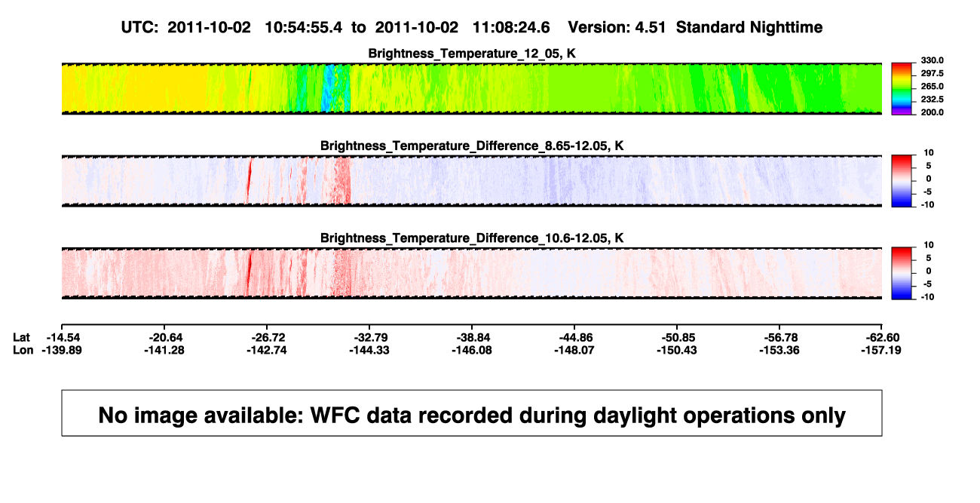
Task: Click the 8.65-12.05 difference color scale bar
Action: [902, 179]
